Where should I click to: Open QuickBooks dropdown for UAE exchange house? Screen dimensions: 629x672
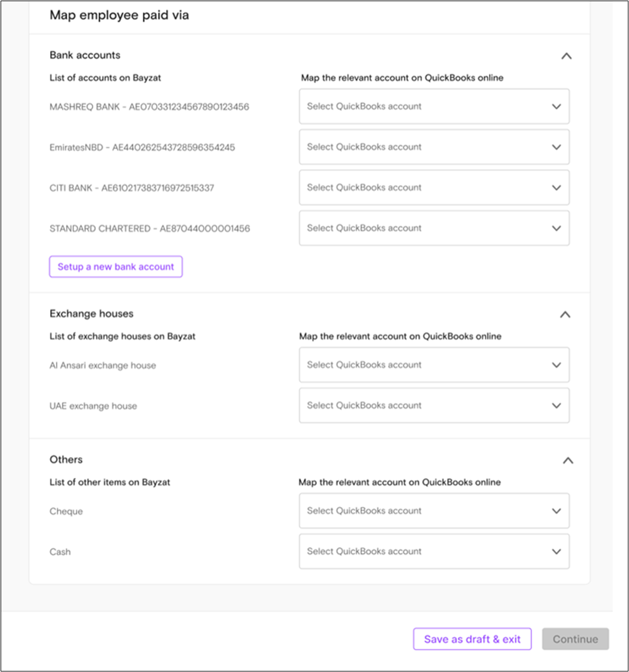coord(434,405)
